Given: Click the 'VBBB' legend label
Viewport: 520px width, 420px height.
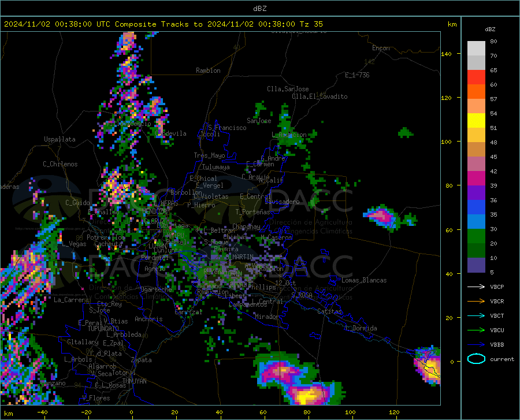Looking at the screenshot, I should click(497, 345).
